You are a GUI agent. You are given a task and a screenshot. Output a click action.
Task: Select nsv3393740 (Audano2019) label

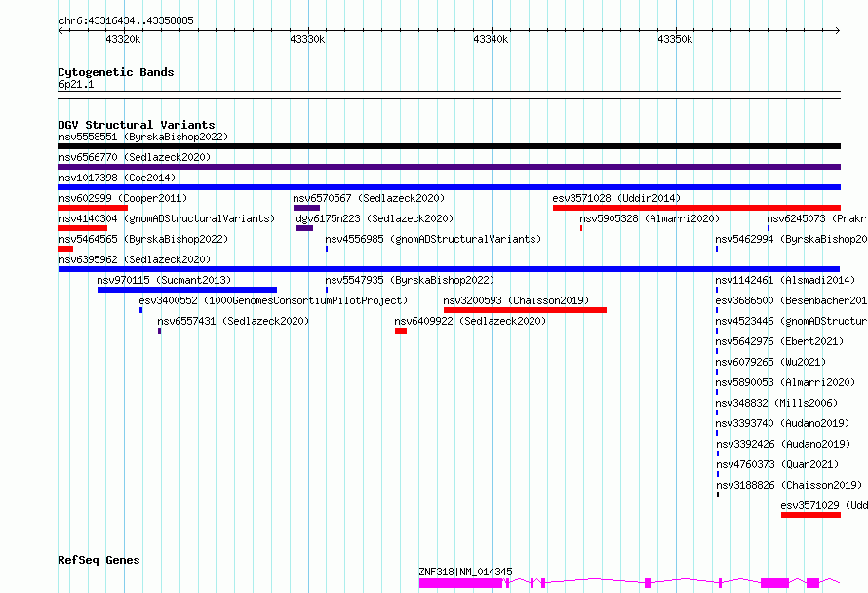[782, 423]
